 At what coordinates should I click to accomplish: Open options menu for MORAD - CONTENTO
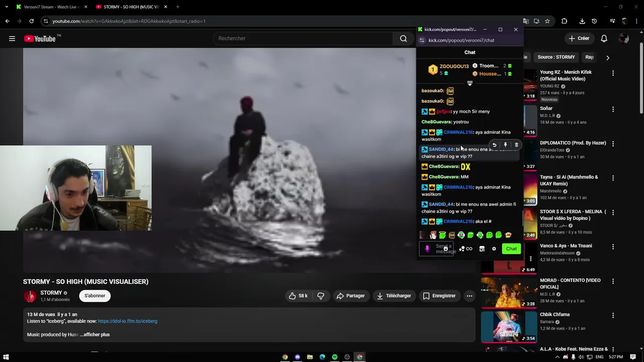click(613, 281)
